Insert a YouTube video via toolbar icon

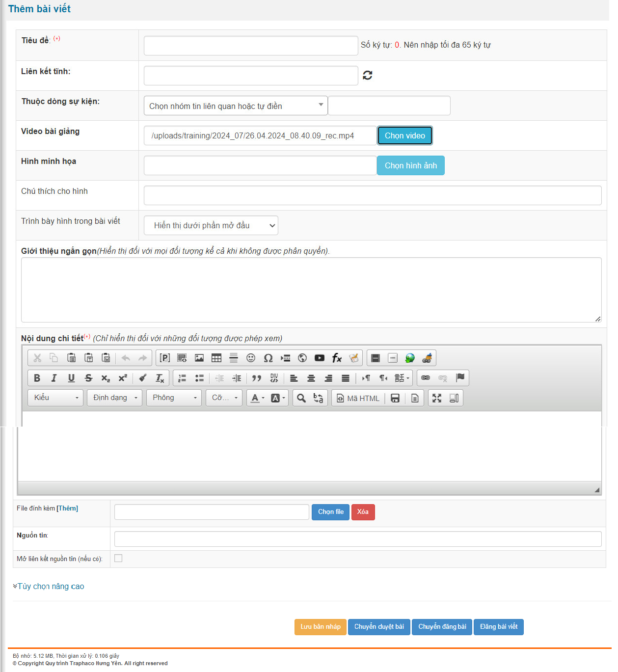point(320,358)
